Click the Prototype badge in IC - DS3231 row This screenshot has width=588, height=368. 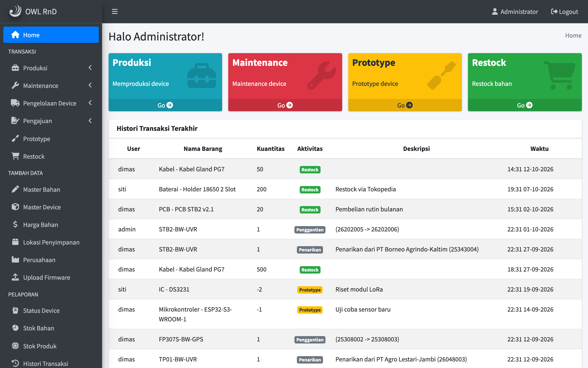tap(310, 290)
